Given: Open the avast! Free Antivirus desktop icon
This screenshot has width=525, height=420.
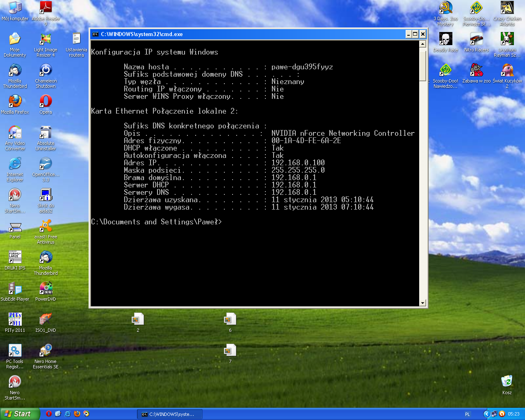Looking at the screenshot, I should click(46, 226).
